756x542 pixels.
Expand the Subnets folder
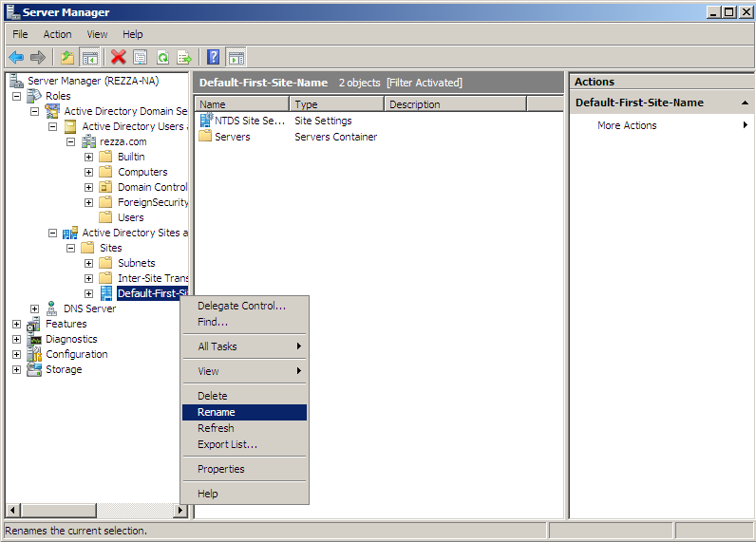pyautogui.click(x=88, y=263)
